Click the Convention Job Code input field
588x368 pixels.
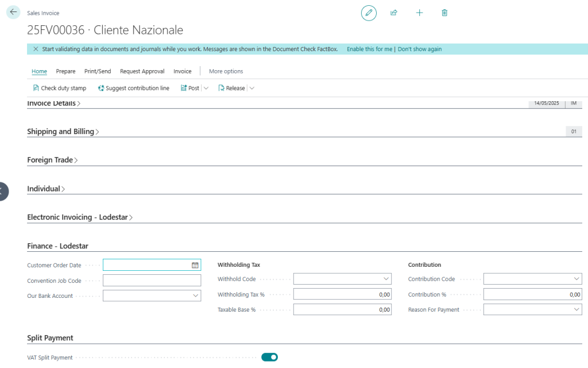point(152,281)
